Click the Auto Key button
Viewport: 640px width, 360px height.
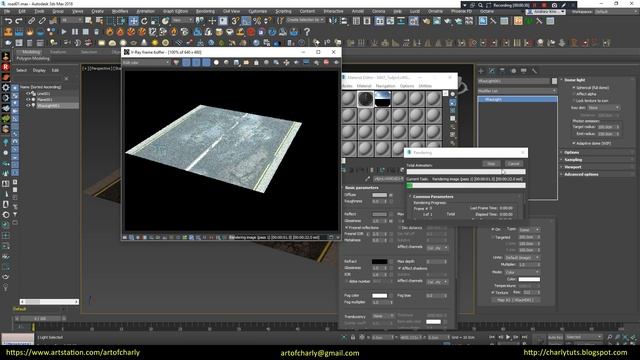555,338
